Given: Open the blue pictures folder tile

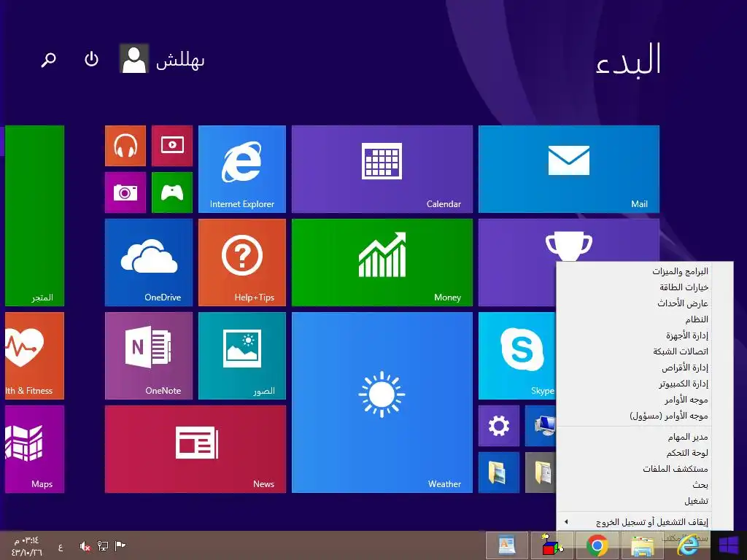Looking at the screenshot, I should tap(499, 472).
